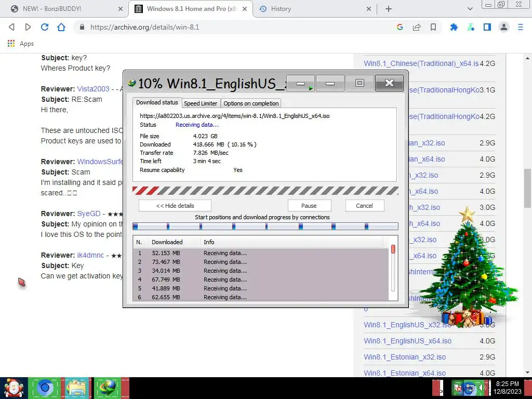Reload the archive.org page
Viewport: 532px width, 399px height.
coord(45,27)
